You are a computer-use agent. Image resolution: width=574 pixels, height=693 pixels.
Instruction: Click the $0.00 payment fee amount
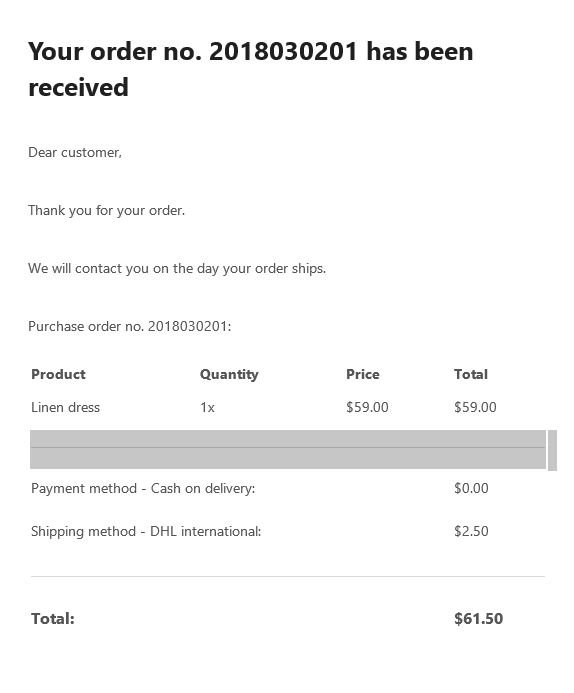[471, 488]
